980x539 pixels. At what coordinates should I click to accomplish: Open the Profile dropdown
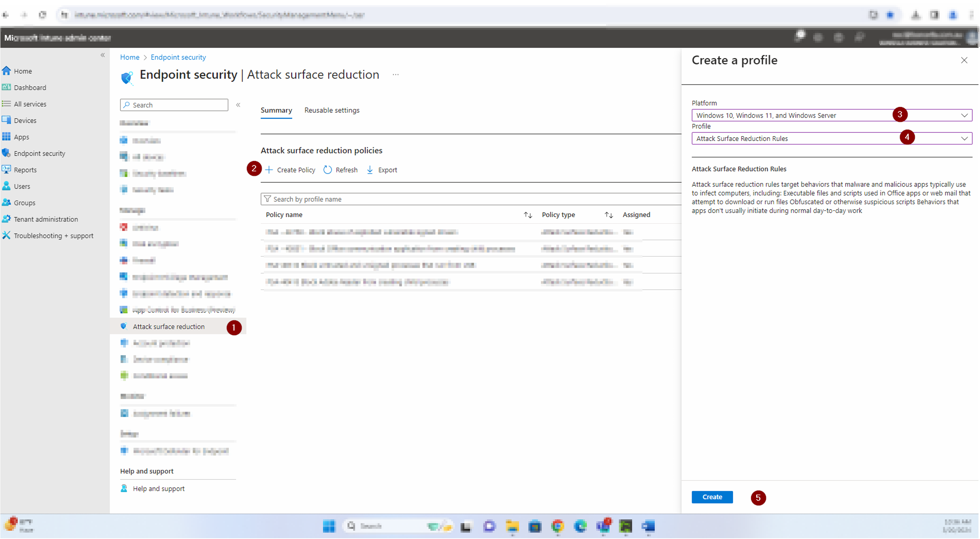[831, 138]
